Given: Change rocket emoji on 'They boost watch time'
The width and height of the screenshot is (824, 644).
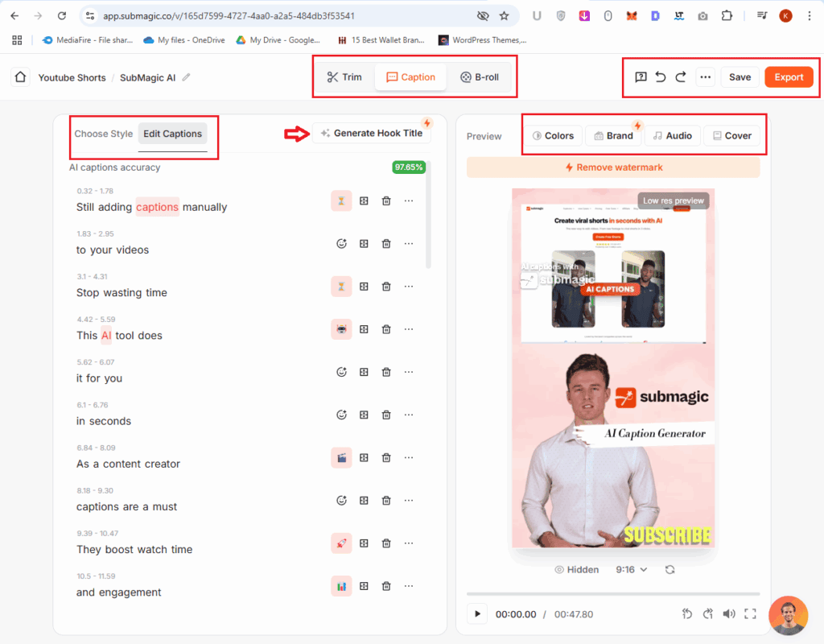Looking at the screenshot, I should pos(341,543).
